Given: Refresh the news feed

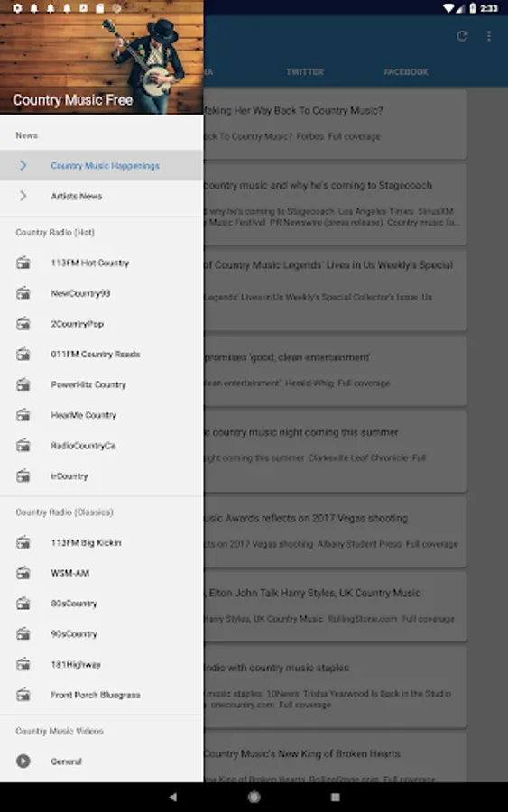Looking at the screenshot, I should click(x=462, y=36).
